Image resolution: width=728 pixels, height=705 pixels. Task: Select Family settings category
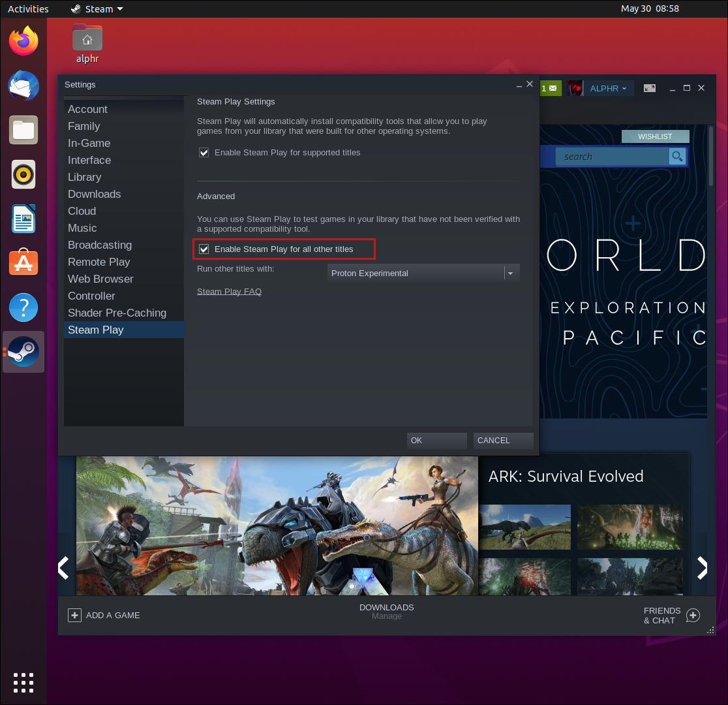tap(124, 126)
